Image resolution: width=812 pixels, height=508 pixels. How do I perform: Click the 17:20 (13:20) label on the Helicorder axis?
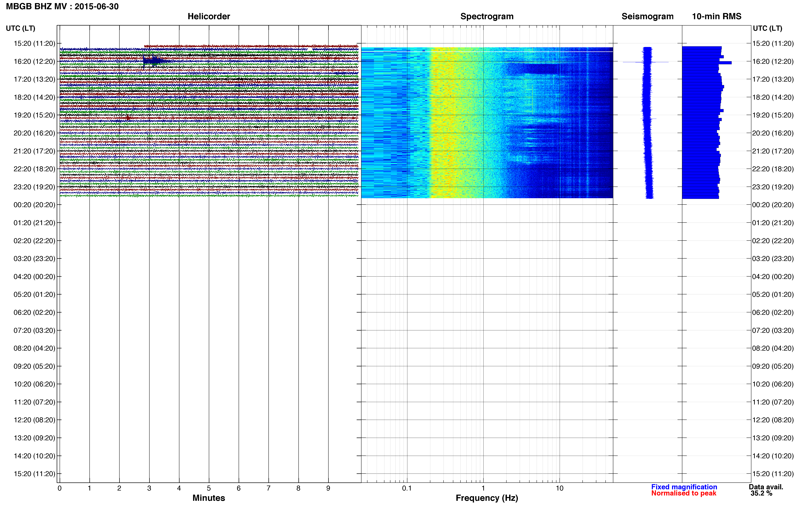tap(34, 79)
